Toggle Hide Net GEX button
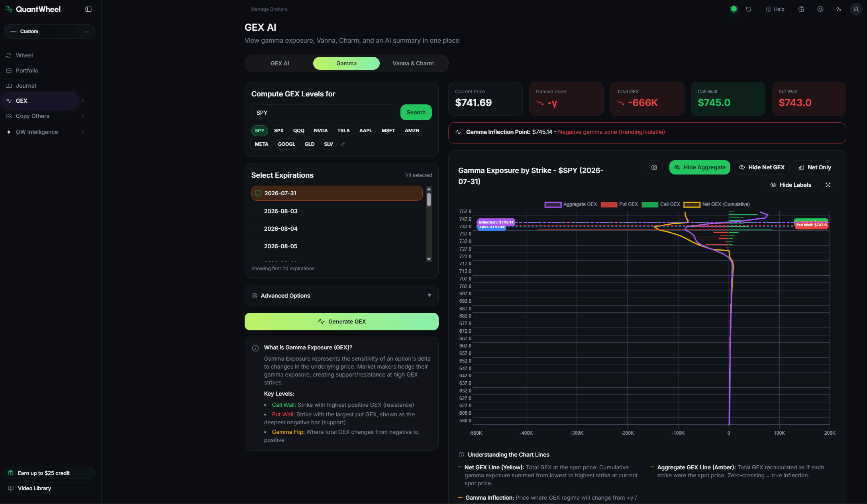The width and height of the screenshot is (867, 504). point(762,167)
